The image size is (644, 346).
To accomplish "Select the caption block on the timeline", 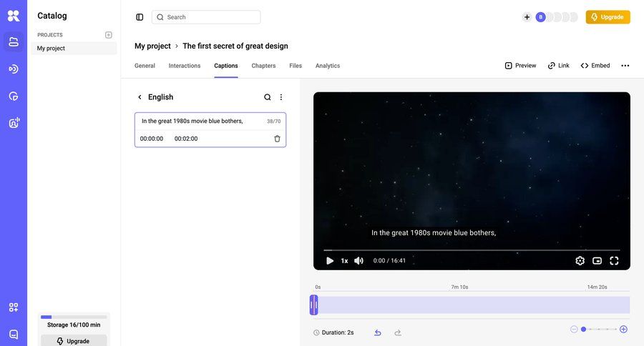I will point(314,305).
